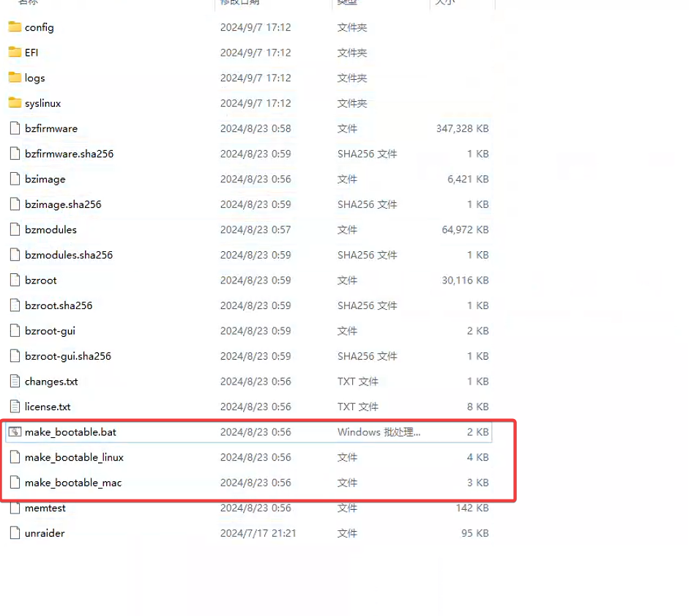Select the file name bzroot-gui.sha256
Image resolution: width=689 pixels, height=616 pixels.
(67, 356)
